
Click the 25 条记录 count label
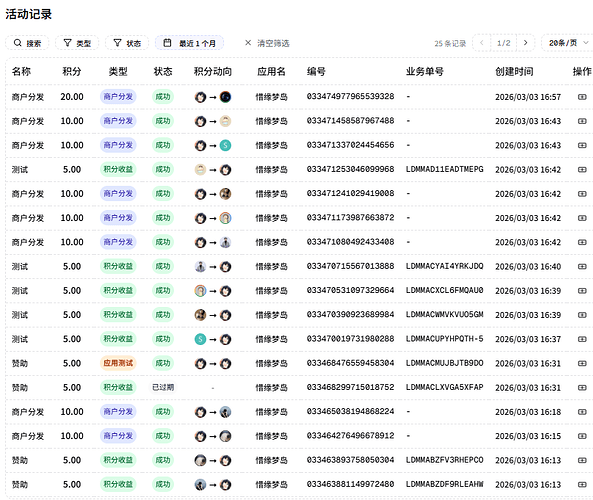pyautogui.click(x=450, y=43)
